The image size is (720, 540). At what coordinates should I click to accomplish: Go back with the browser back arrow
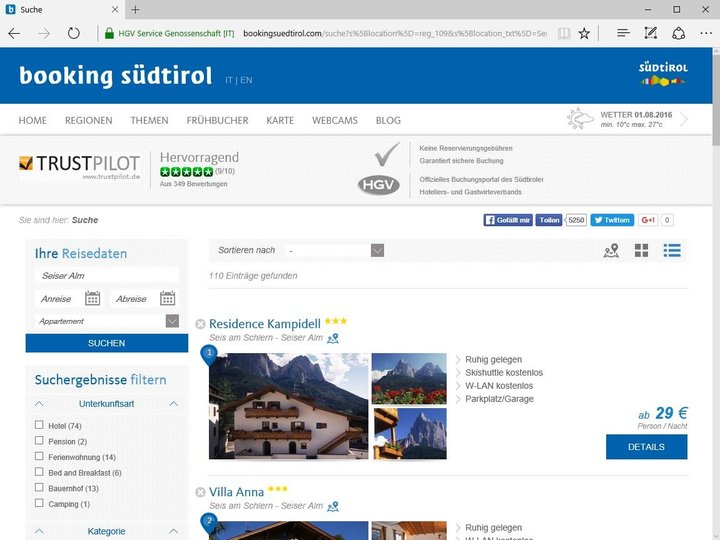point(14,33)
